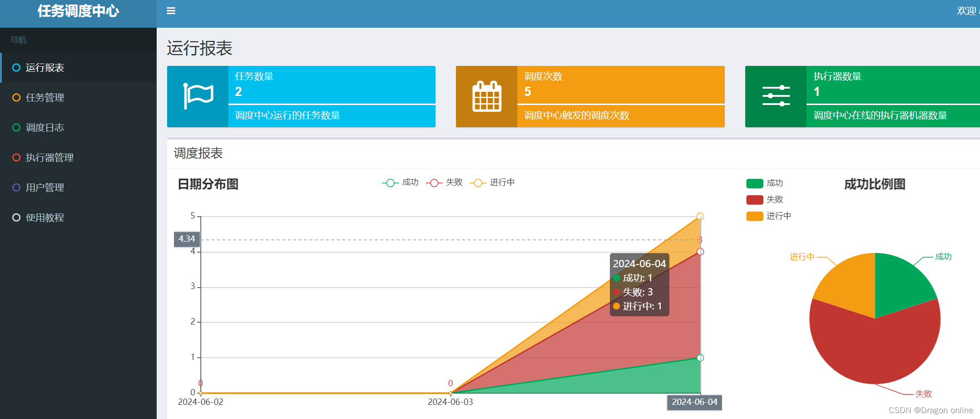Image resolution: width=980 pixels, height=419 pixels.
Task: Click the white circle icon beside 使用教程
Action: pyautogui.click(x=16, y=218)
